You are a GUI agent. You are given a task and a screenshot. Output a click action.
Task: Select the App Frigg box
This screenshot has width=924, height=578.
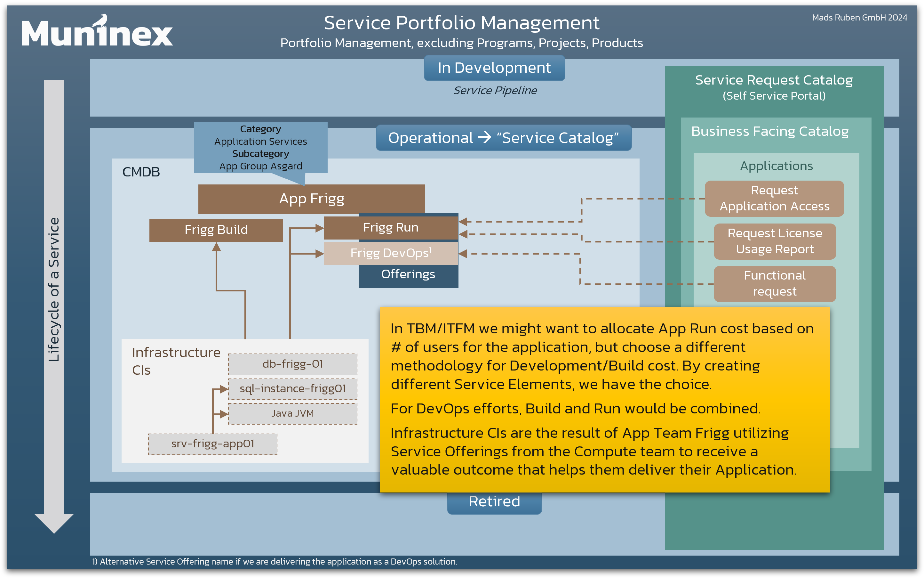coord(311,199)
